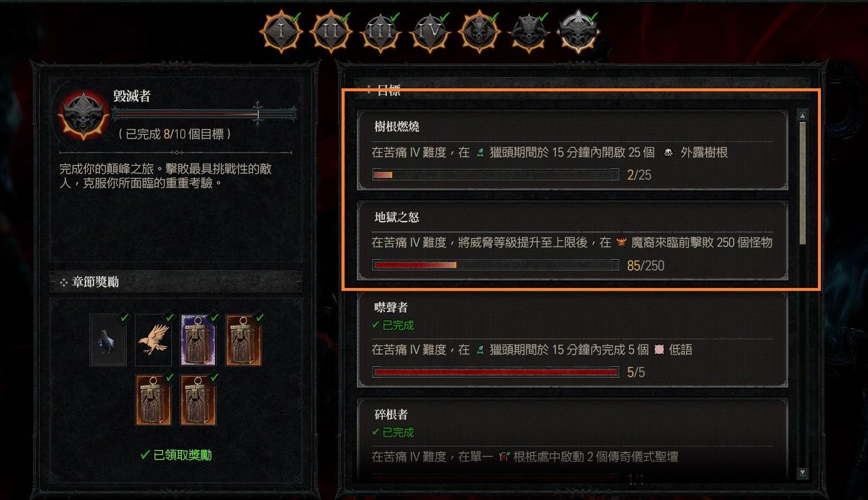Select chapter III medallion icon
868x500 pixels.
coord(380,31)
